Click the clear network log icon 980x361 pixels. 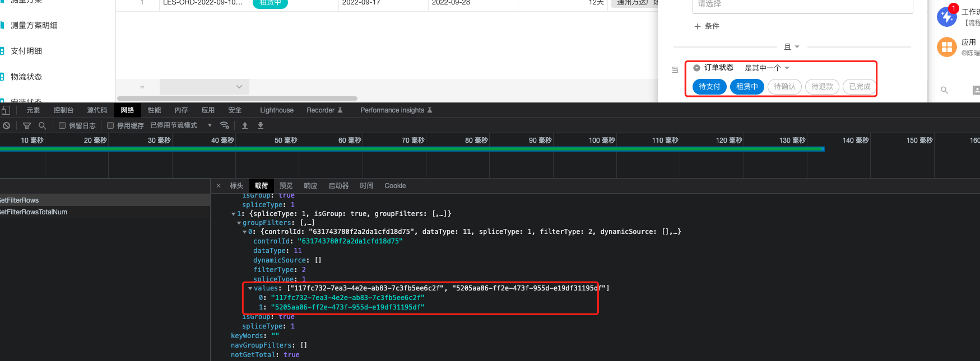point(6,125)
